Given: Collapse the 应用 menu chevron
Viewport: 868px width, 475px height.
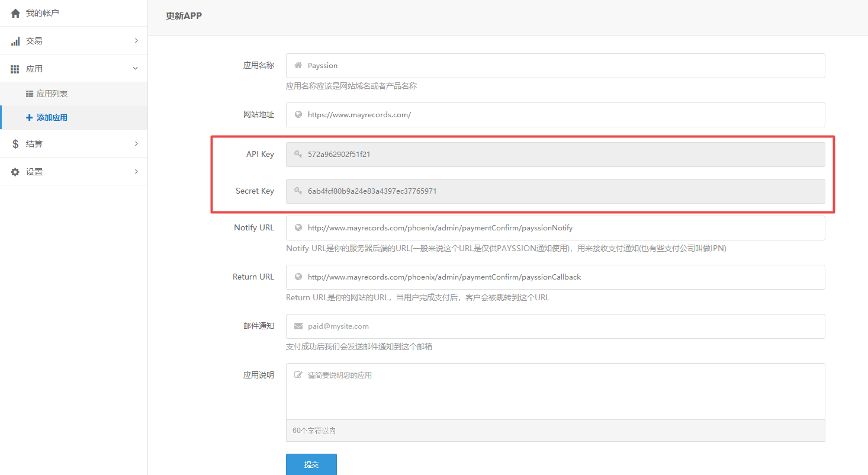Looking at the screenshot, I should pos(136,69).
